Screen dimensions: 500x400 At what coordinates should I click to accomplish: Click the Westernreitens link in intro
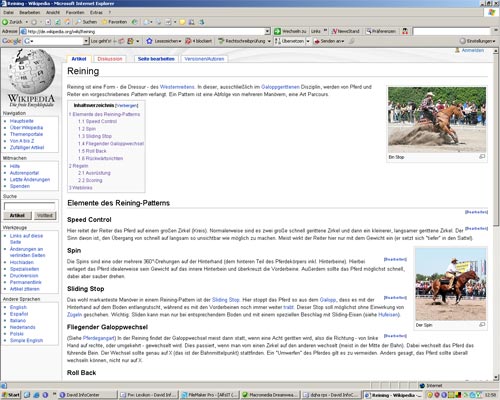(177, 87)
